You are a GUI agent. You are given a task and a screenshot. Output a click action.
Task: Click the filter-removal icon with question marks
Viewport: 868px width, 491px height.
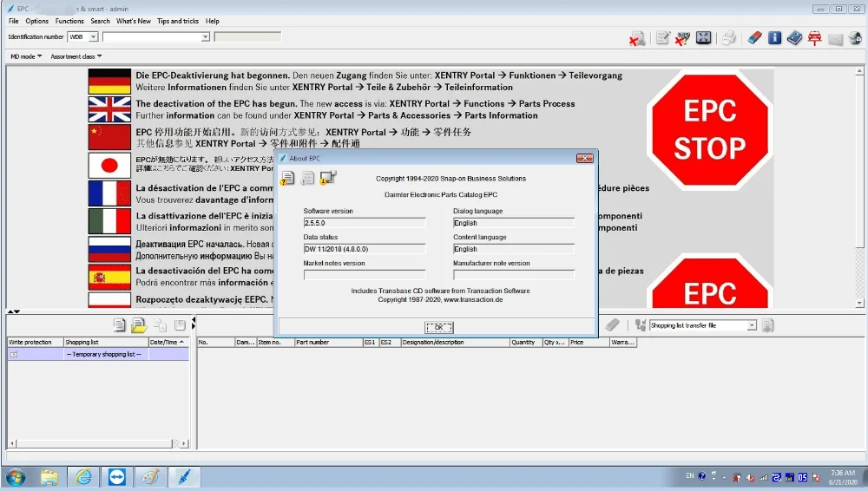pos(683,37)
